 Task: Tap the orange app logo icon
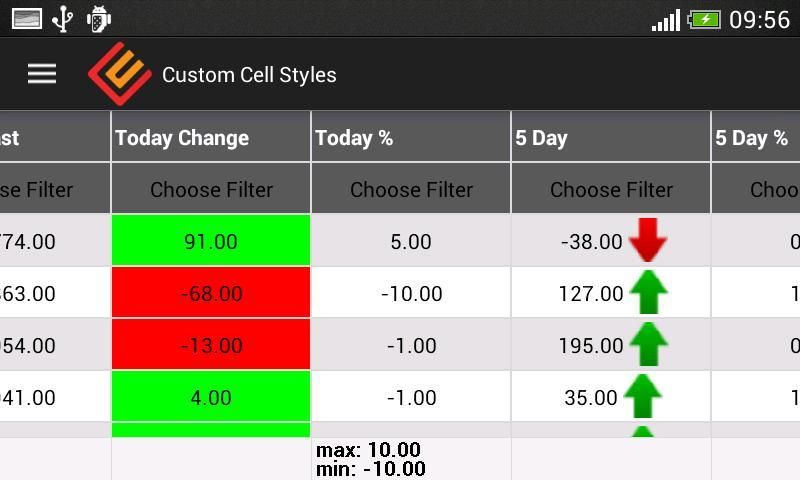coord(119,74)
